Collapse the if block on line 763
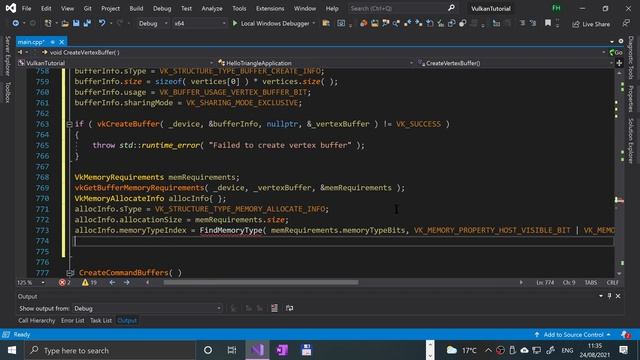640x360 pixels. (x=69, y=124)
